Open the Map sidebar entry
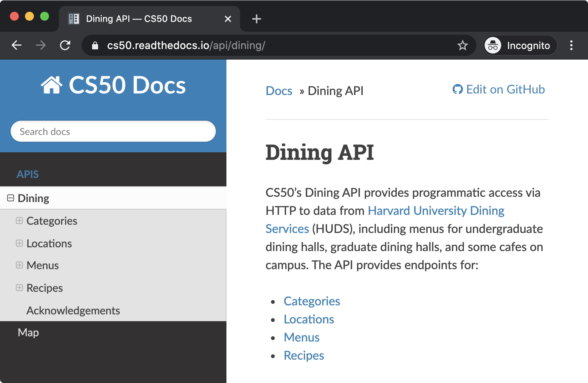 point(28,332)
